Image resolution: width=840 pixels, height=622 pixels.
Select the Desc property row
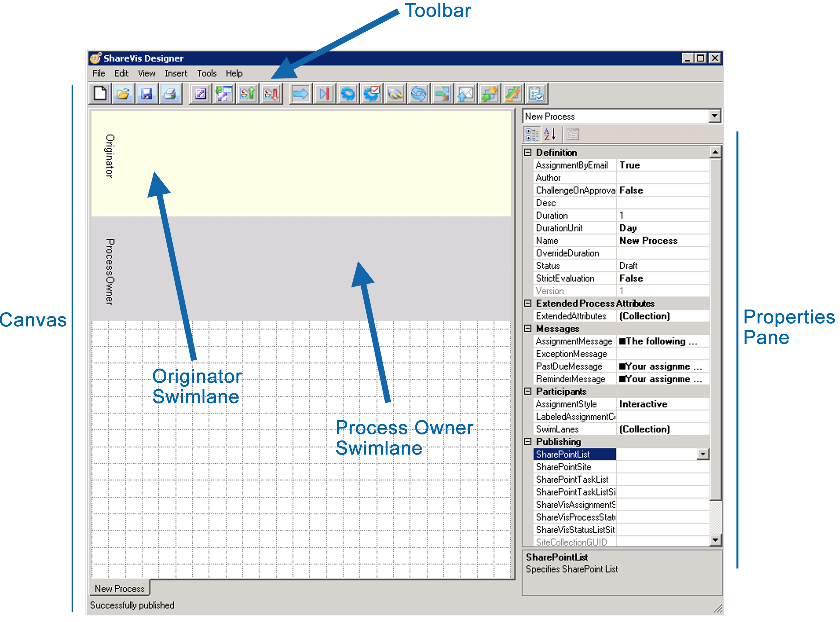(622, 203)
